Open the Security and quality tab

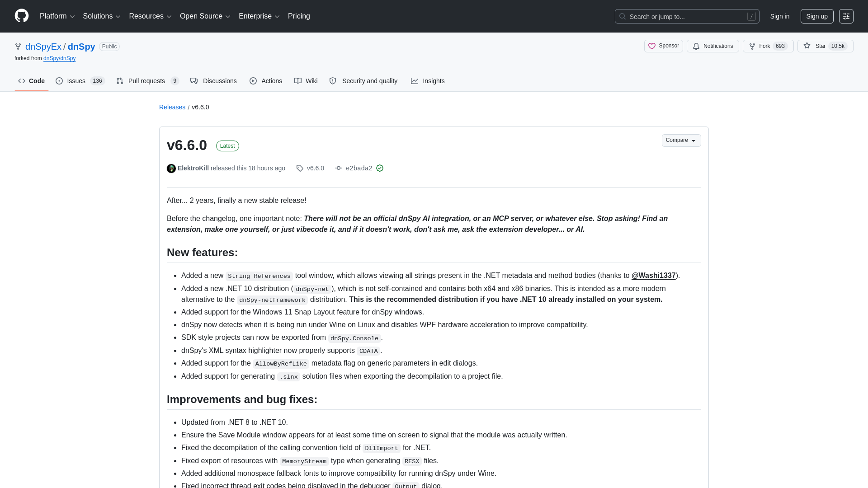pyautogui.click(x=363, y=81)
